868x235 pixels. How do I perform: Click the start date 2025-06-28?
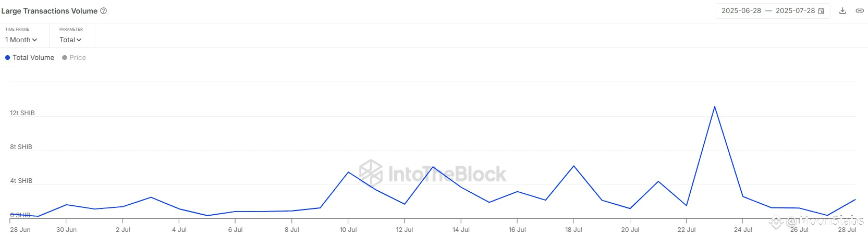point(741,11)
